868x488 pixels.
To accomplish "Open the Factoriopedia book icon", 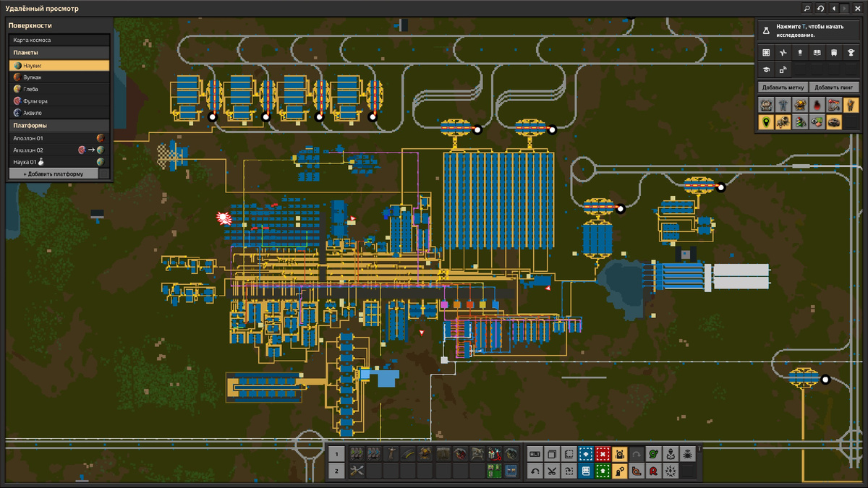I will [x=817, y=53].
